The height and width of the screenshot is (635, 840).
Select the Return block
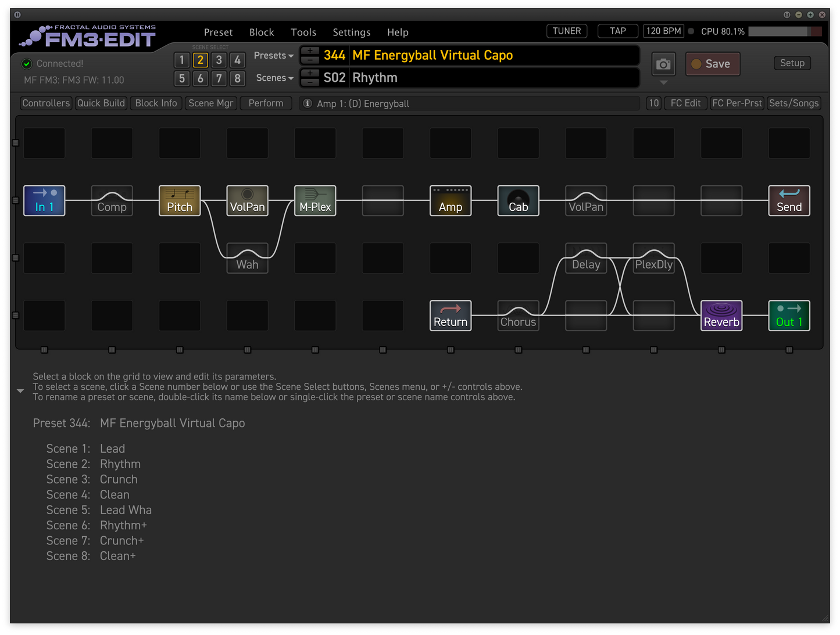[x=451, y=315]
